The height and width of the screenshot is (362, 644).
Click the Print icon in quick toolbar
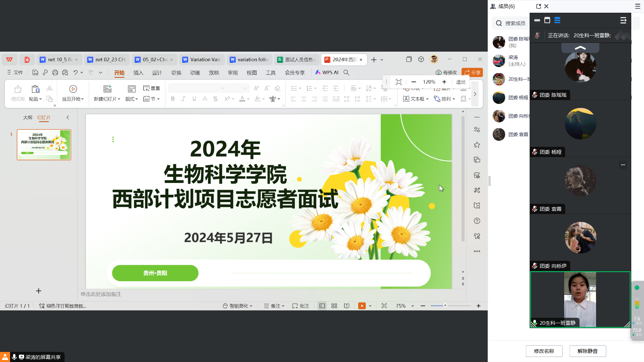click(x=55, y=72)
